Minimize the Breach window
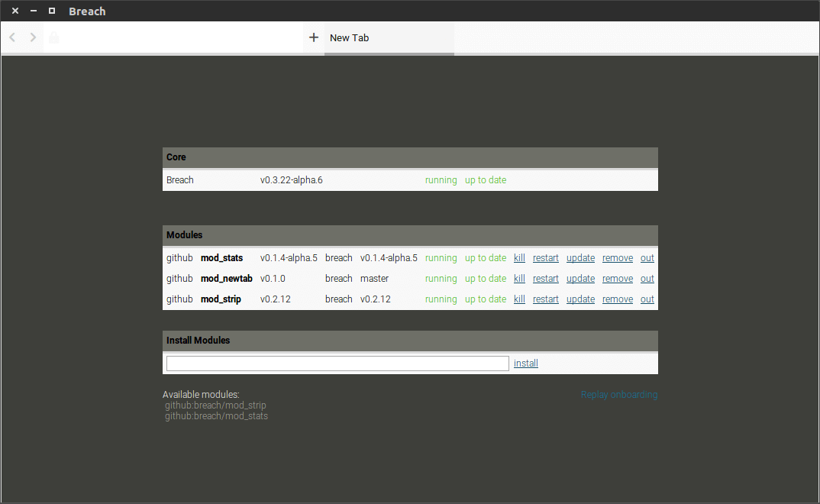Screen dimensions: 820x504 point(34,11)
